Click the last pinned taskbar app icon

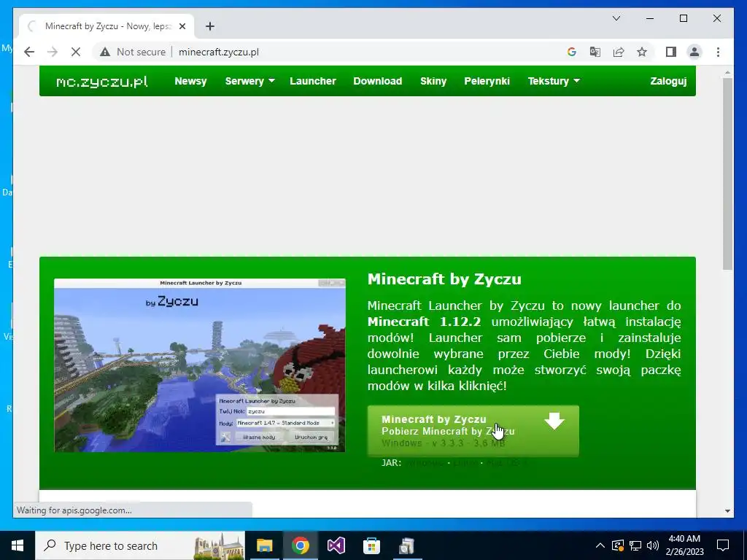407,545
